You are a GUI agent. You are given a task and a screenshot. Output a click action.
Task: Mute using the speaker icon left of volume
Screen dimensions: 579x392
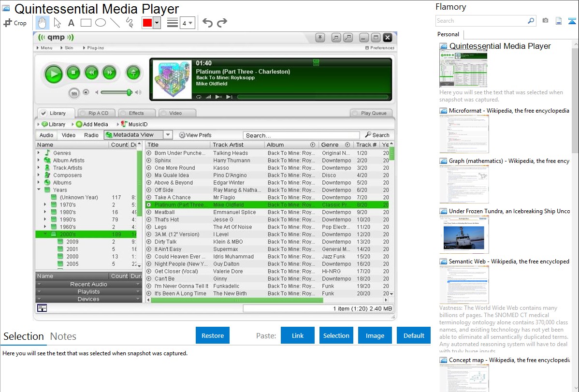(97, 92)
